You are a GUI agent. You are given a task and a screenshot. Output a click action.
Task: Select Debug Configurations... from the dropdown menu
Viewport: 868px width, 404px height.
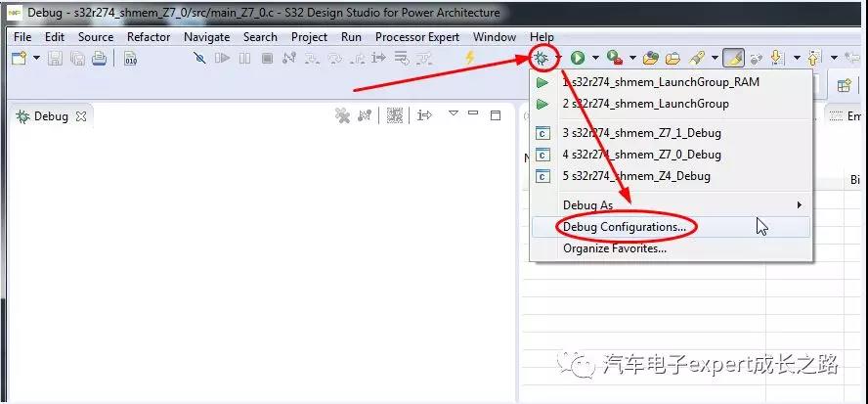pos(624,226)
